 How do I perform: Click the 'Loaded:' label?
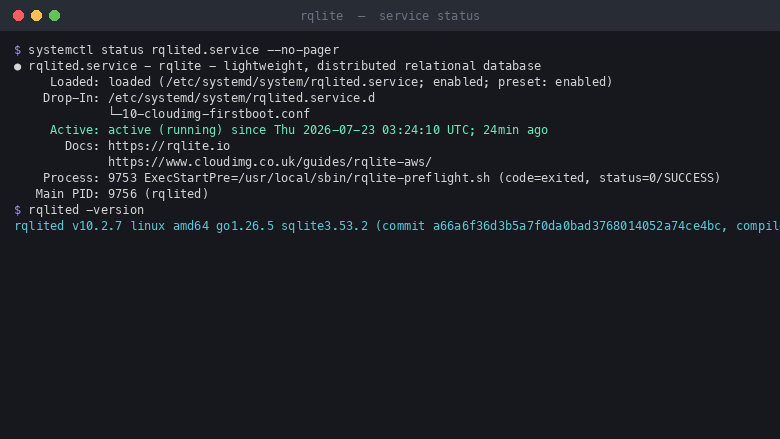(x=75, y=82)
